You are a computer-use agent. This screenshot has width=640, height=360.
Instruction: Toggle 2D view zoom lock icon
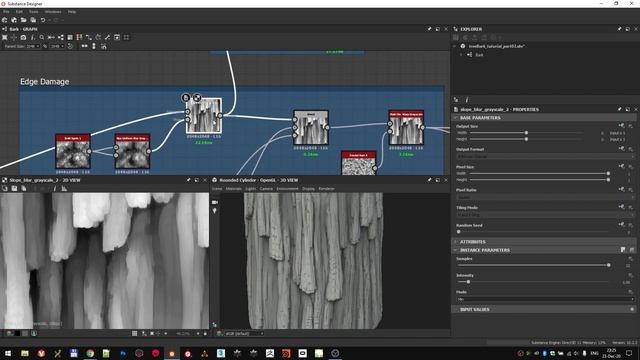click(205, 333)
